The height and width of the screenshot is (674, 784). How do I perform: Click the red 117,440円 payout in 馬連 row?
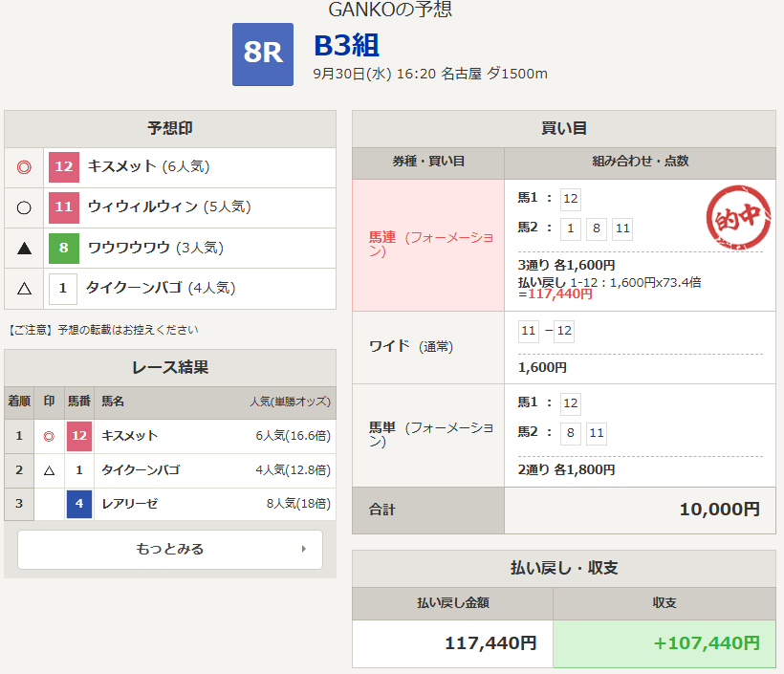(560, 294)
